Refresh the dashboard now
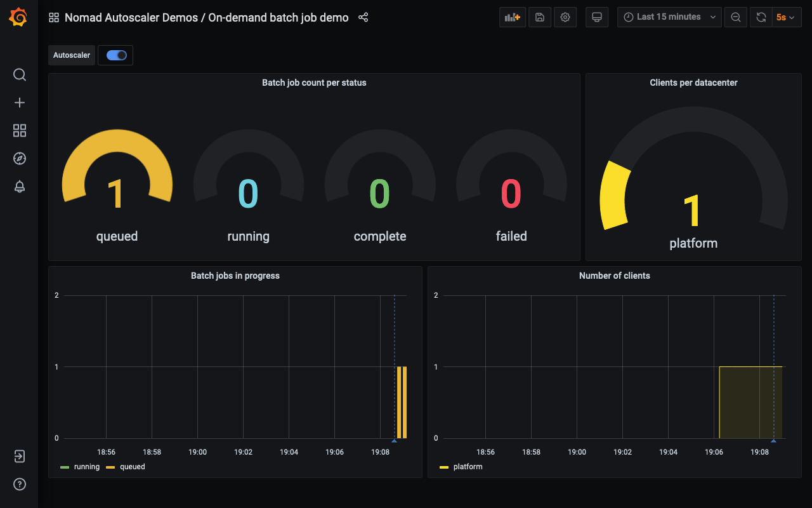Image resolution: width=812 pixels, height=508 pixels. point(761,17)
